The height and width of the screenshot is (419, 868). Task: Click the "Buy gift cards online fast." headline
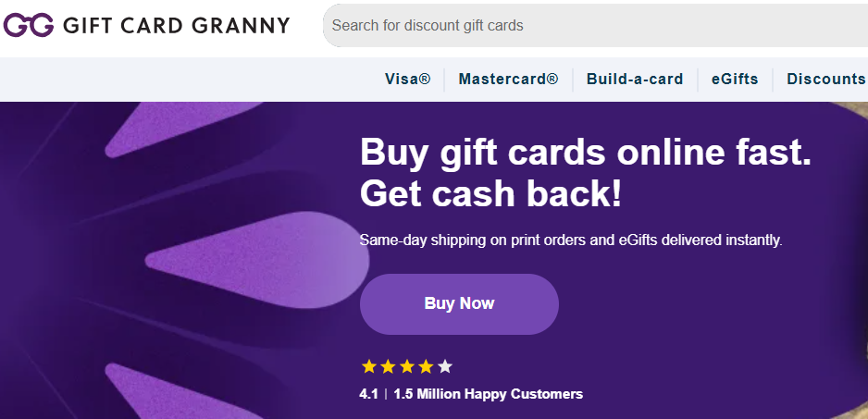point(585,152)
